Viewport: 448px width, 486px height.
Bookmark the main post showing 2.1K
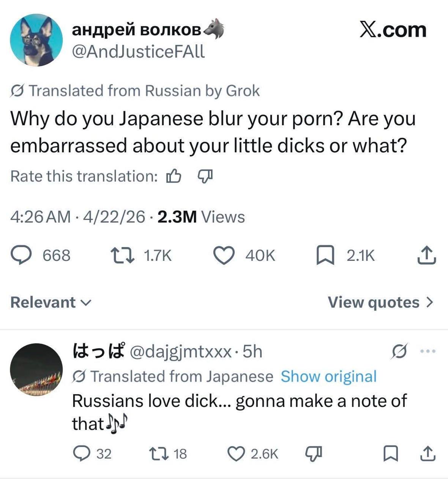click(x=325, y=255)
